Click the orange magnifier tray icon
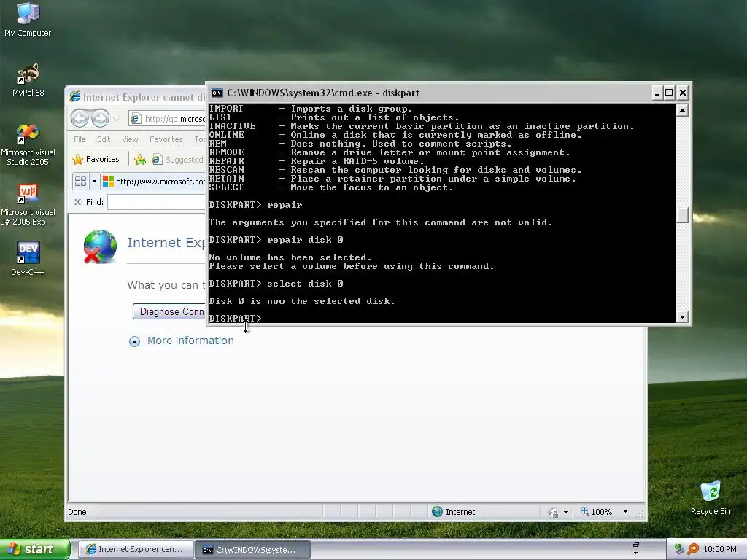This screenshot has width=747, height=560. (x=693, y=549)
